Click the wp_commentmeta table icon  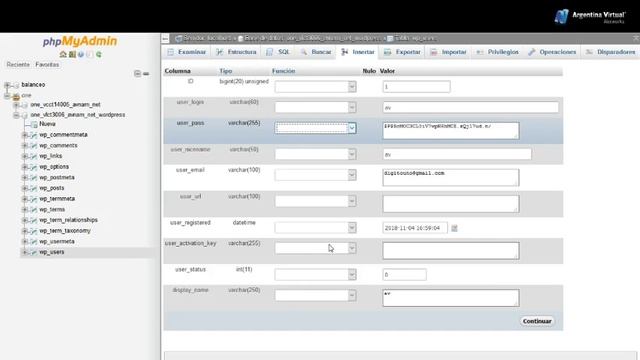pyautogui.click(x=33, y=135)
